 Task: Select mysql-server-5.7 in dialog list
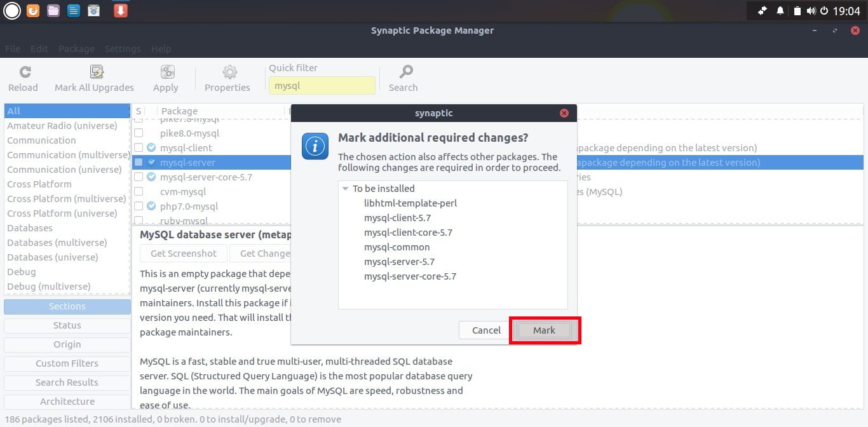(400, 262)
